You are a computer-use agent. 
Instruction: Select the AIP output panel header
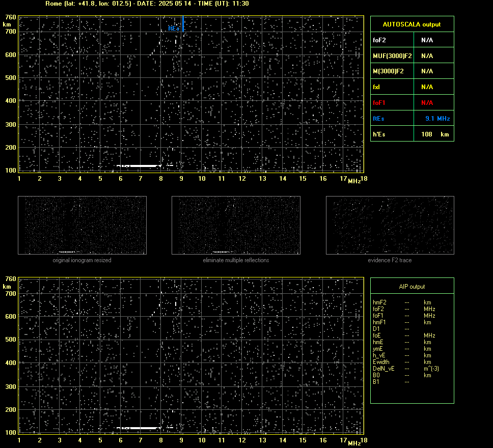pyautogui.click(x=412, y=287)
